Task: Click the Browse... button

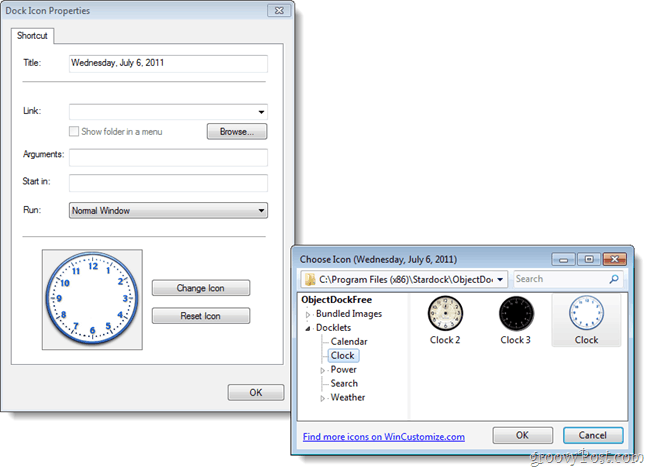Action: click(x=237, y=131)
